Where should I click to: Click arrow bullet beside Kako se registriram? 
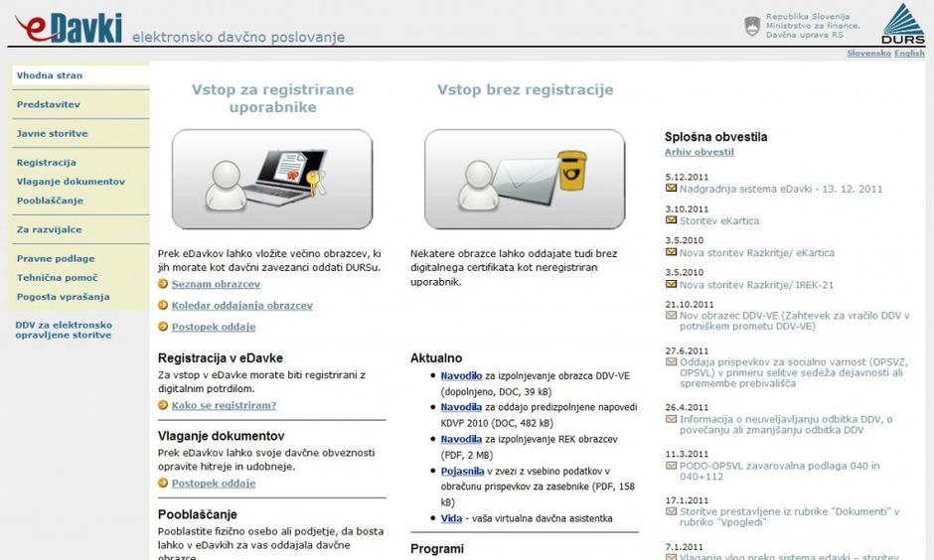pos(163,405)
